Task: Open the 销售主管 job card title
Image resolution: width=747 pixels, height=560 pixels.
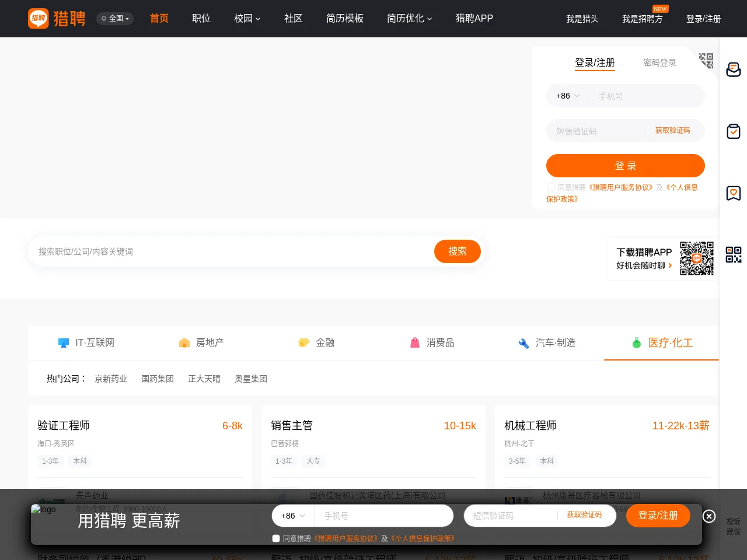Action: 292,425
